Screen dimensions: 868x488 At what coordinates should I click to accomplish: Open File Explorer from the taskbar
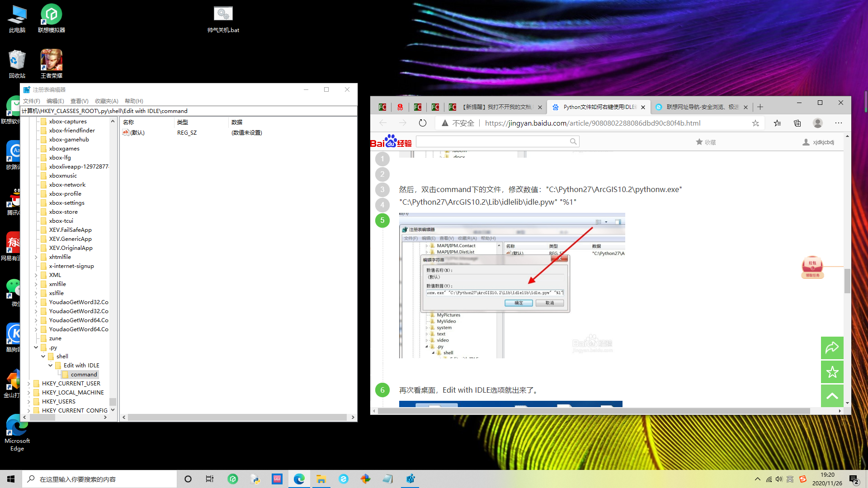[321, 479]
